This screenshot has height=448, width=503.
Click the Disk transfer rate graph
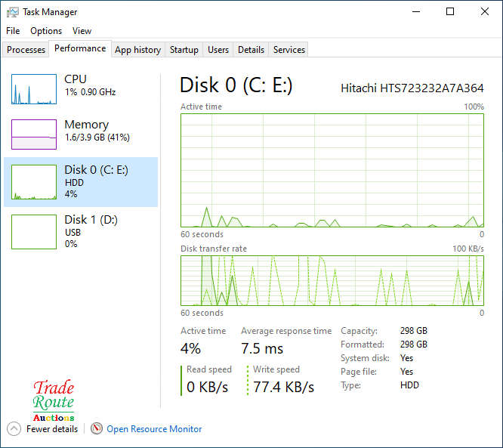[332, 280]
